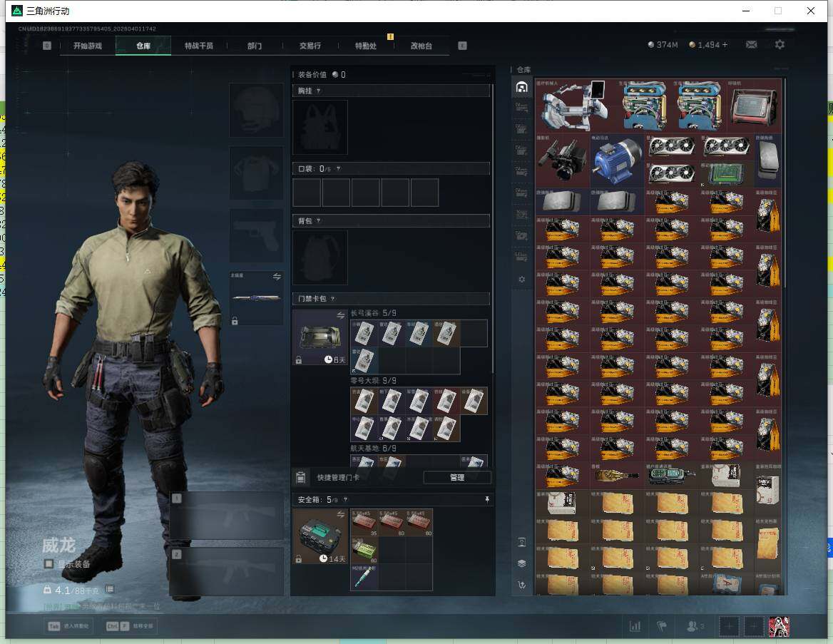The image size is (833, 644).
Task: Select the camera item in warehouse
Action: [x=563, y=160]
